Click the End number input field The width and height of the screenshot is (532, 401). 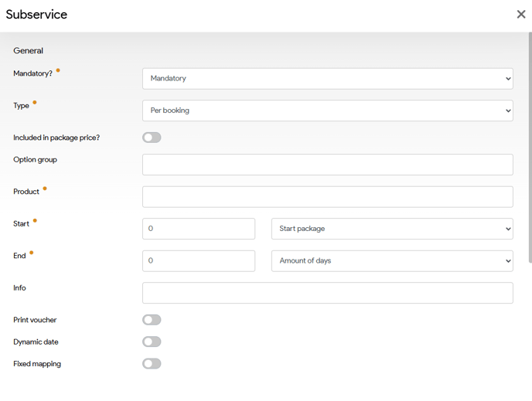click(199, 260)
